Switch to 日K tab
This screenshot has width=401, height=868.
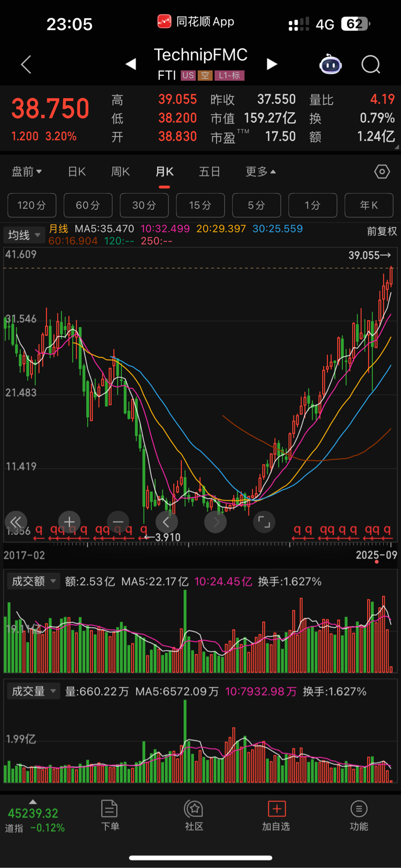pyautogui.click(x=77, y=171)
